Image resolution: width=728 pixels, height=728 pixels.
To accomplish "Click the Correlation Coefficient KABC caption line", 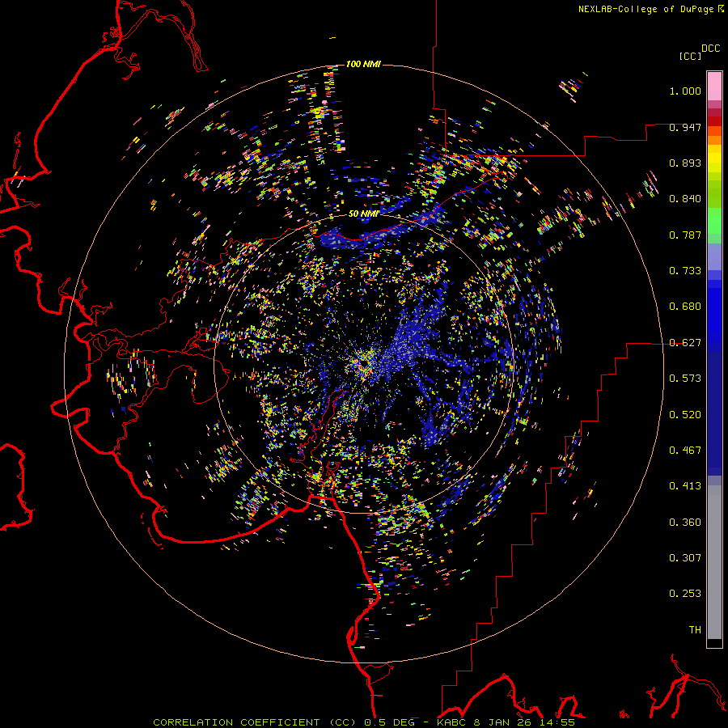I will [363, 722].
